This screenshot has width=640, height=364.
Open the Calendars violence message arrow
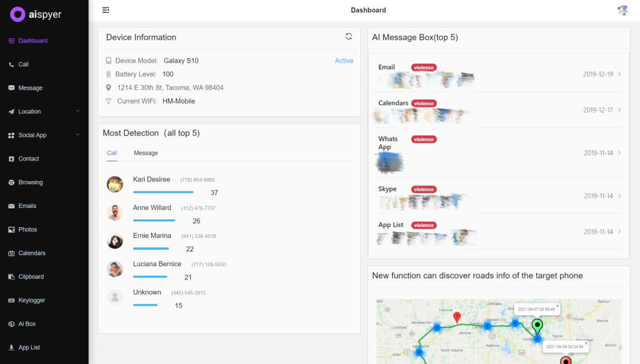coord(620,110)
